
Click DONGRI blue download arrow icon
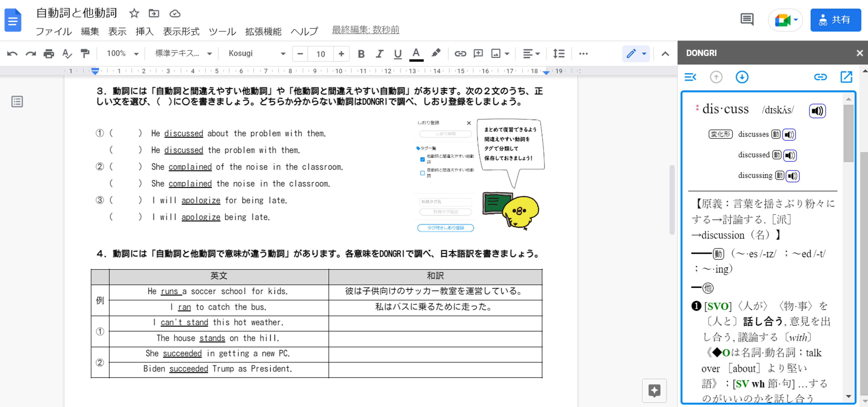point(742,77)
